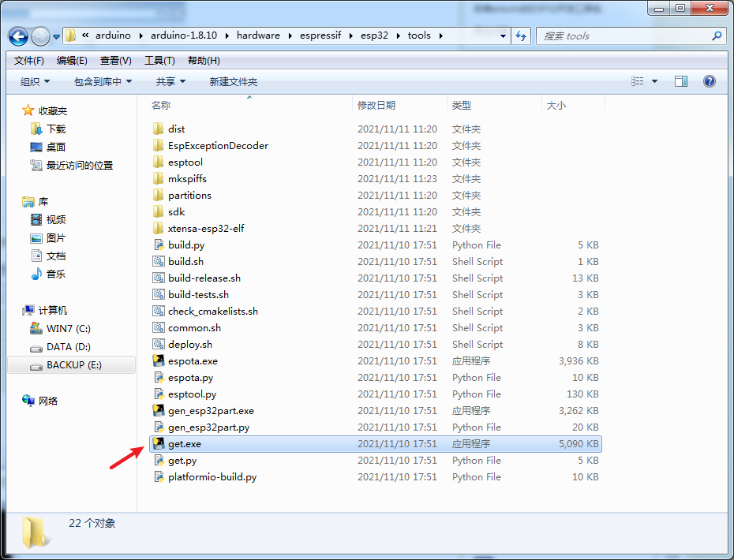
Task: Click the change view icon
Action: pos(637,81)
